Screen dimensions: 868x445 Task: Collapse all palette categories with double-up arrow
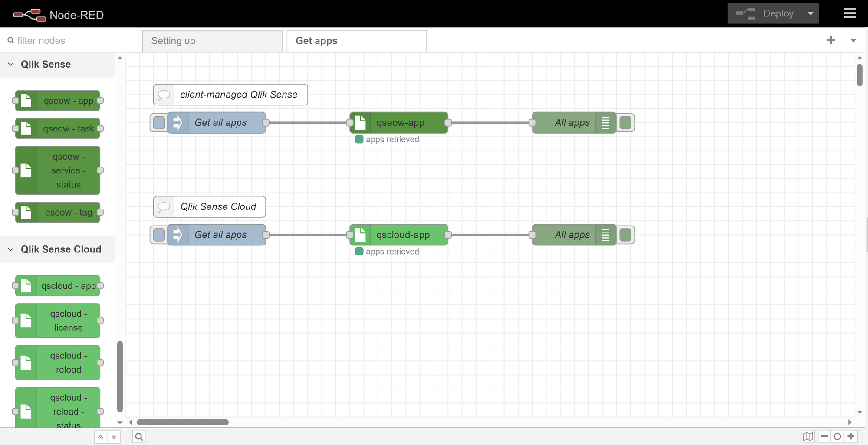100,437
